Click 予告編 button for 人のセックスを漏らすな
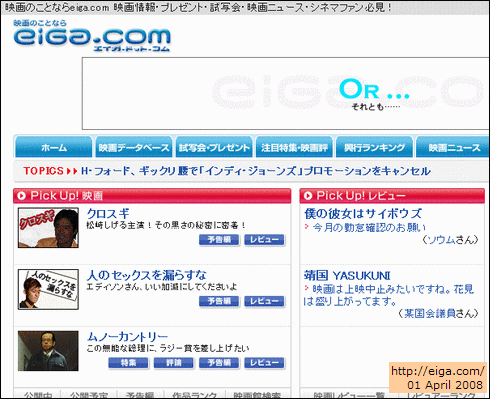Screen dimensions: 490x399 [219, 301]
